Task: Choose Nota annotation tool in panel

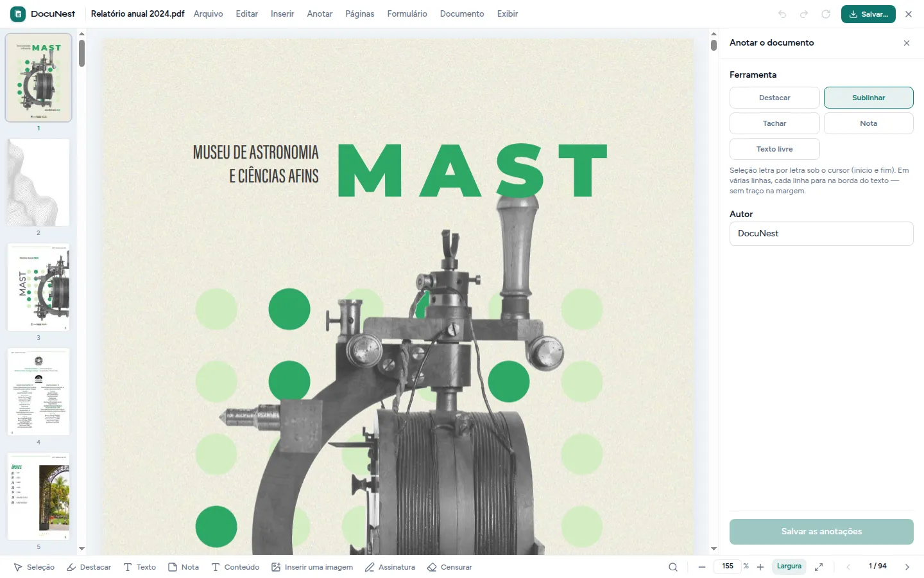Action: 869,123
